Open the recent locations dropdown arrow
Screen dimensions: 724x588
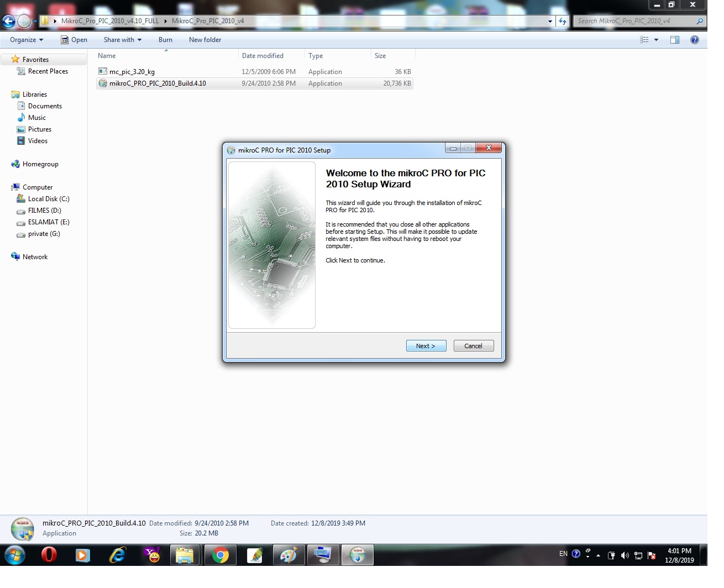point(35,22)
